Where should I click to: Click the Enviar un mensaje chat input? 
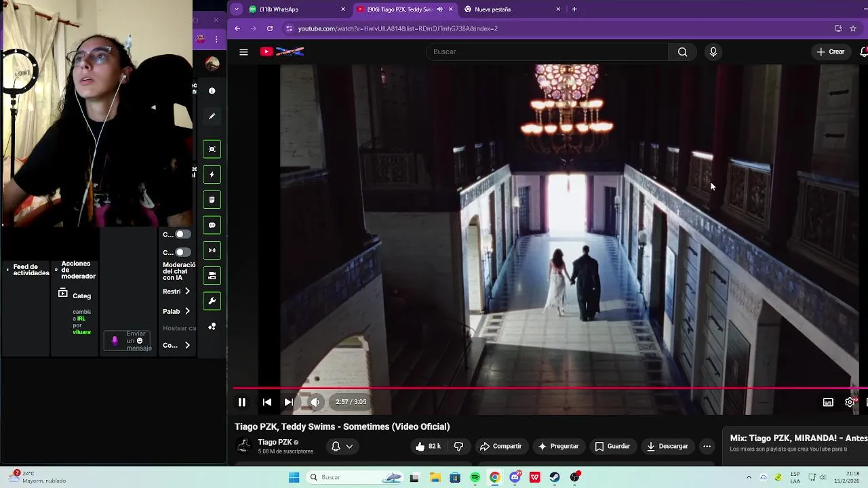coord(128,341)
